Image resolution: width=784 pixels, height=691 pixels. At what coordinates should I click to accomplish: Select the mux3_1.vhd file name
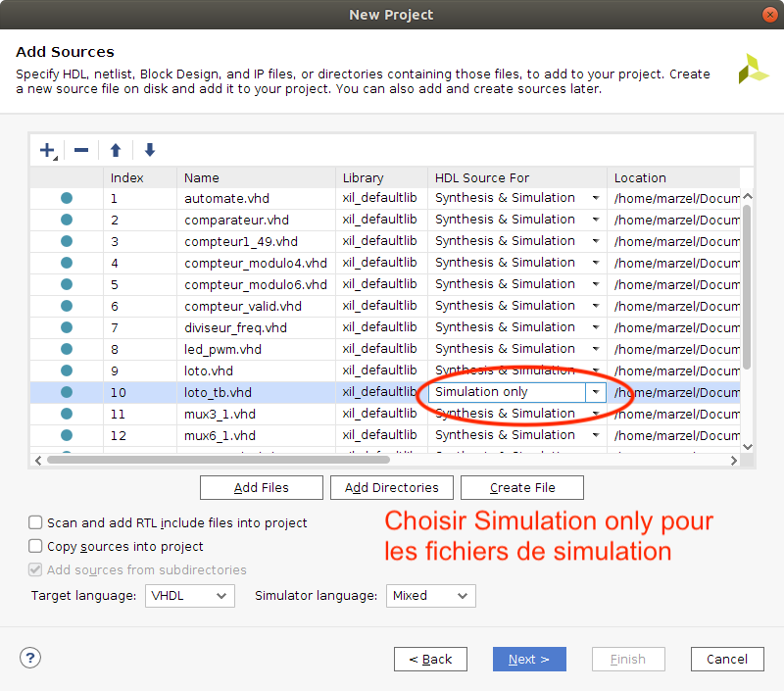pos(220,414)
